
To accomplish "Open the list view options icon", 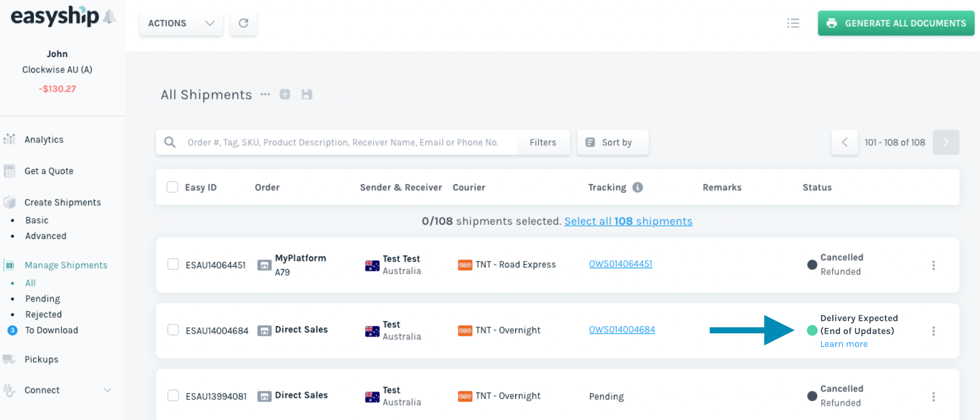I will (x=793, y=23).
